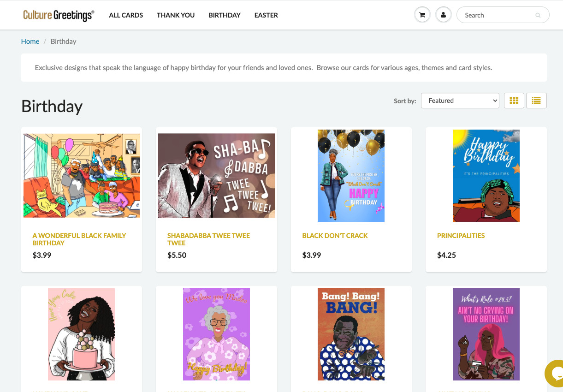Screen dimensions: 563x392
Task: Open the THANK YOU menu item
Action: [x=176, y=15]
